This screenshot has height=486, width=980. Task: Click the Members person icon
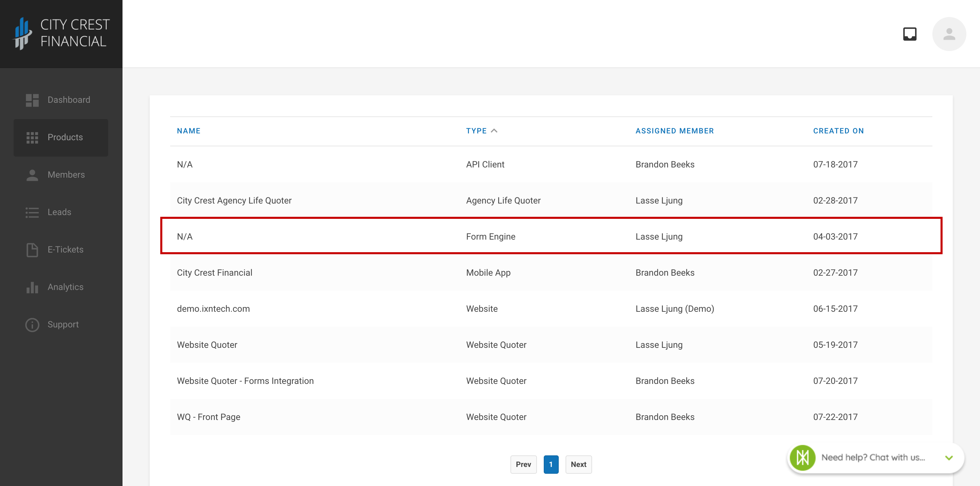coord(32,175)
